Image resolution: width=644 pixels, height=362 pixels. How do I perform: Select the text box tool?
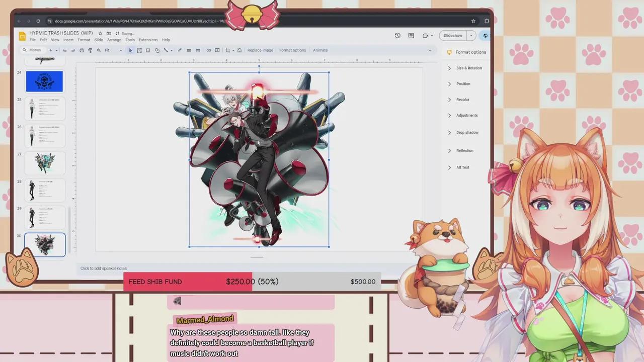click(139, 50)
